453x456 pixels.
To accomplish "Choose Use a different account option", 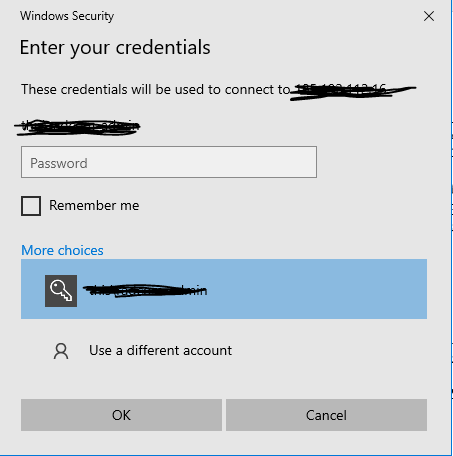I will click(160, 351).
